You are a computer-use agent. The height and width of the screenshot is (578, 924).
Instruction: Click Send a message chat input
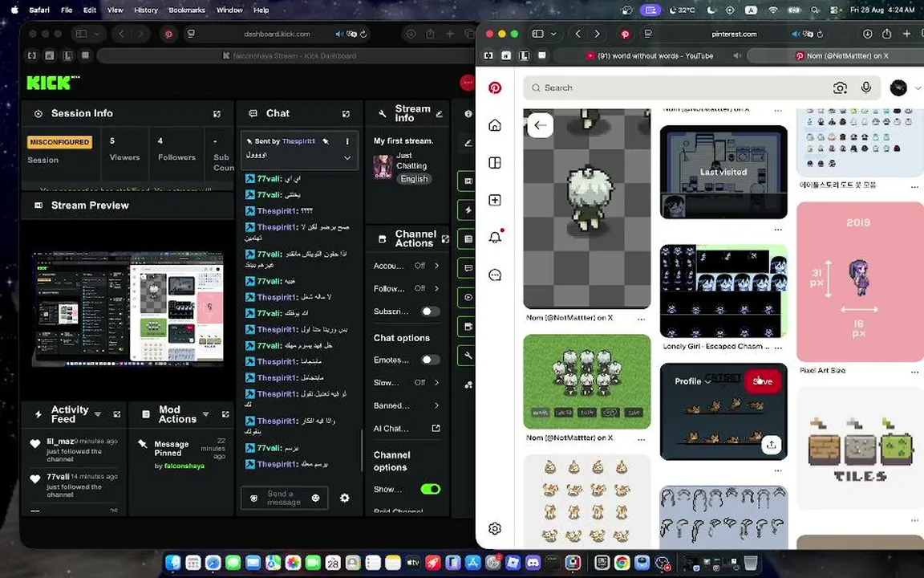284,499
